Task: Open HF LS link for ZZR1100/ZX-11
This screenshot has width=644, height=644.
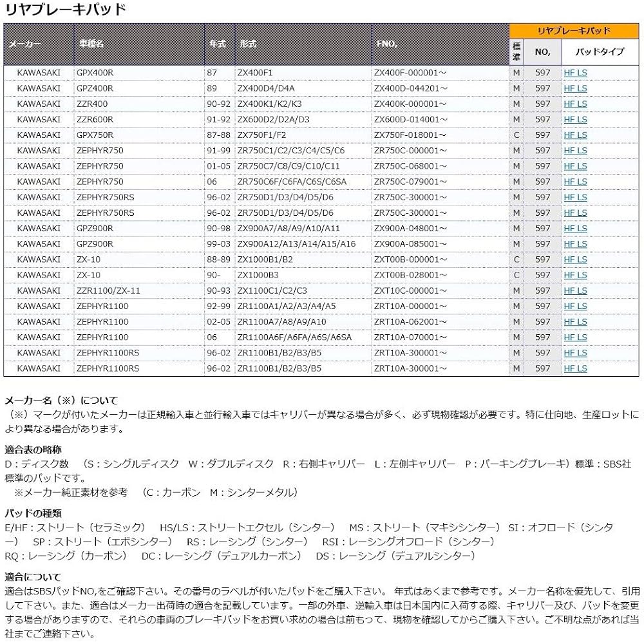Action: [575, 291]
